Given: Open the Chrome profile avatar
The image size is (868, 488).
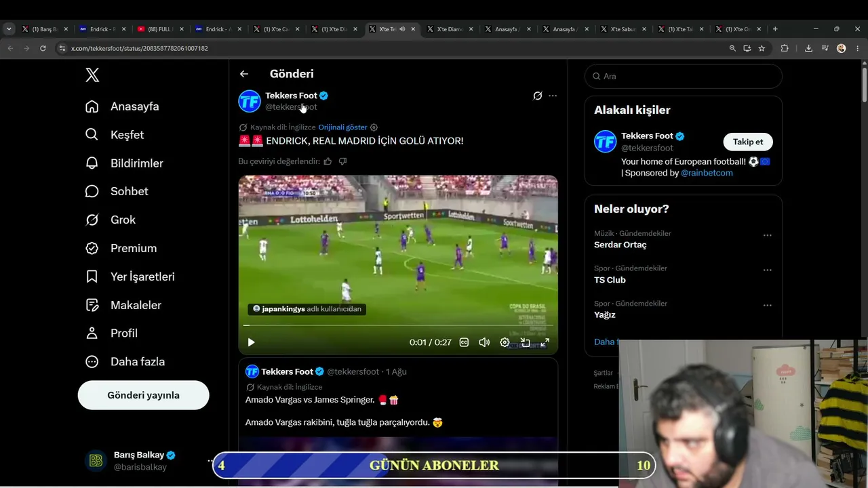Looking at the screenshot, I should (842, 49).
